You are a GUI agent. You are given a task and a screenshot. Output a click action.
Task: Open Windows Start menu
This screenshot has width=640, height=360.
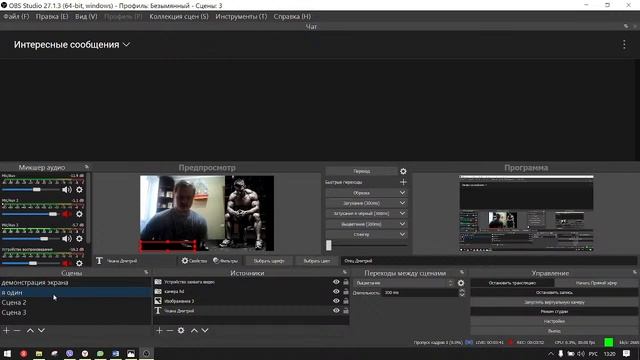click(7, 353)
